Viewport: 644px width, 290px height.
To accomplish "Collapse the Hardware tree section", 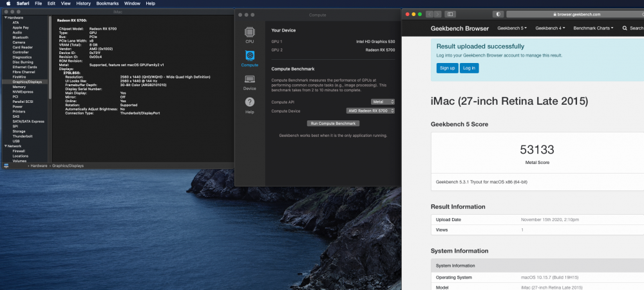I will [x=6, y=17].
